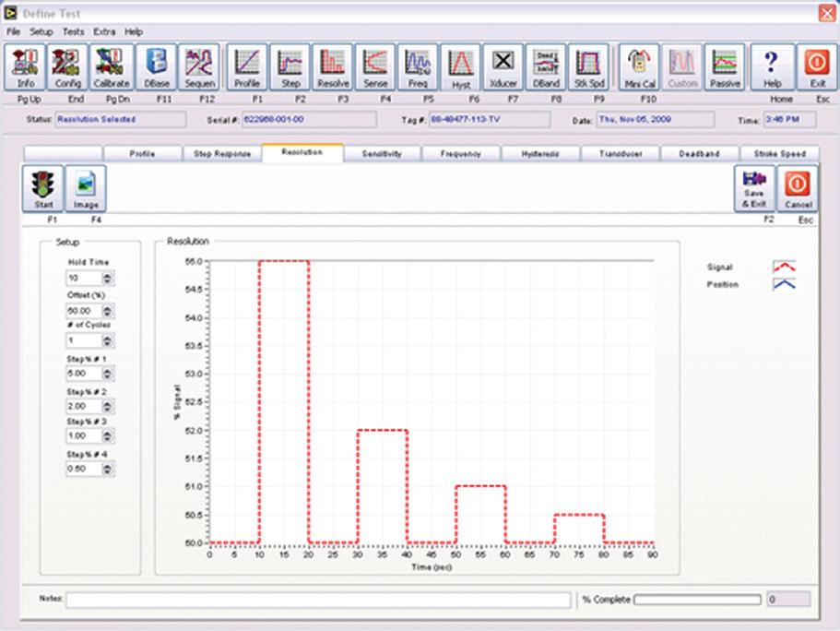Launch the Calibrate tool

coord(112,67)
